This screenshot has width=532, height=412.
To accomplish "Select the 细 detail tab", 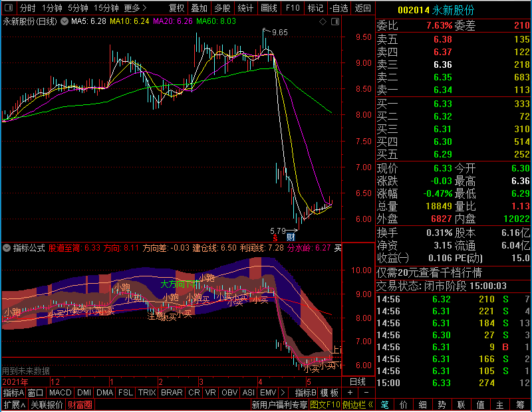I will (x=422, y=405).
